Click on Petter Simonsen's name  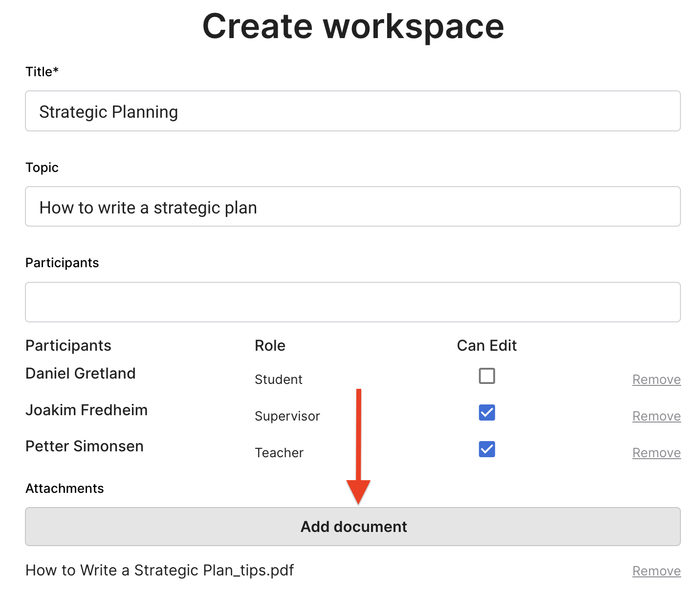85,446
